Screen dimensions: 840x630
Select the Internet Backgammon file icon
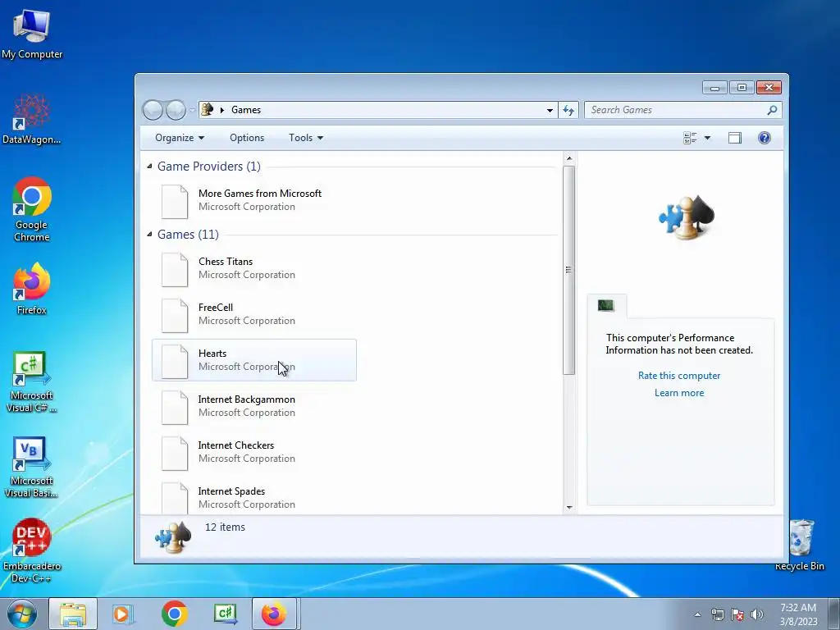coord(175,407)
